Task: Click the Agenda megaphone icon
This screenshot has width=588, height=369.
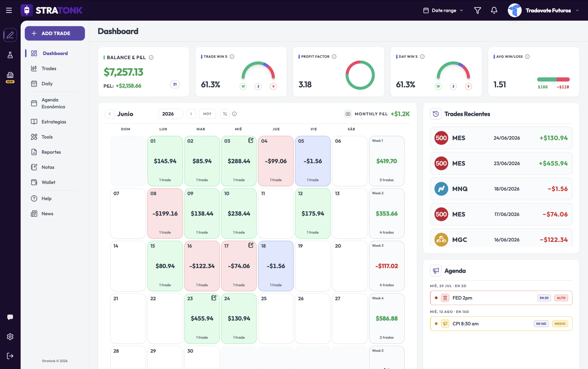Action: [436, 271]
